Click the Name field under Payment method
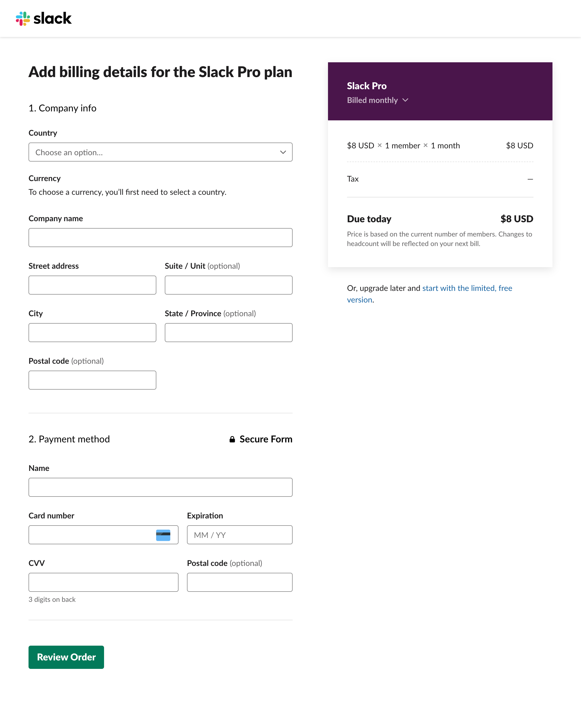Viewport: 581px width, 728px height. pos(161,487)
